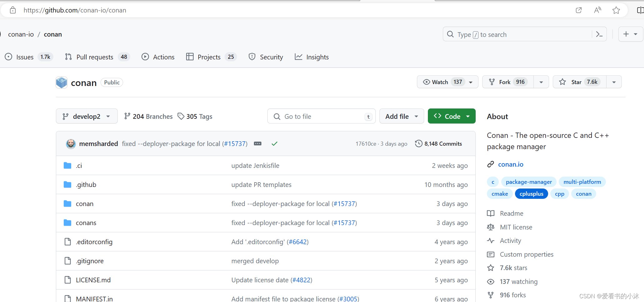Image resolution: width=644 pixels, height=302 pixels.
Task: View the 204 Branches link
Action: (148, 116)
